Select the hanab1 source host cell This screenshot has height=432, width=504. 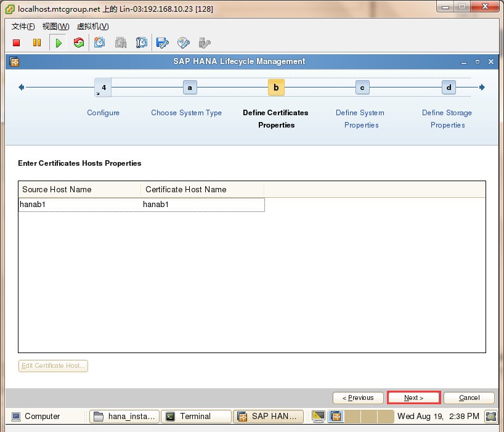[x=79, y=205]
